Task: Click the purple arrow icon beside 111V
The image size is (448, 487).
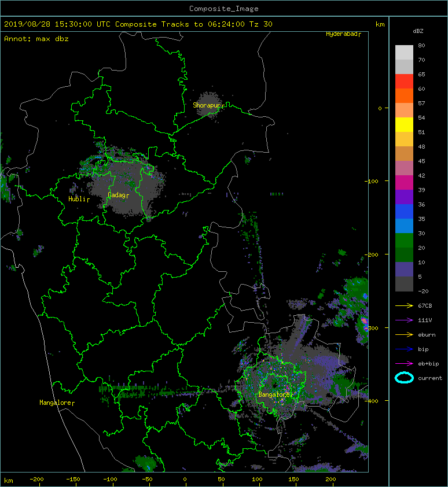Action: [x=404, y=320]
